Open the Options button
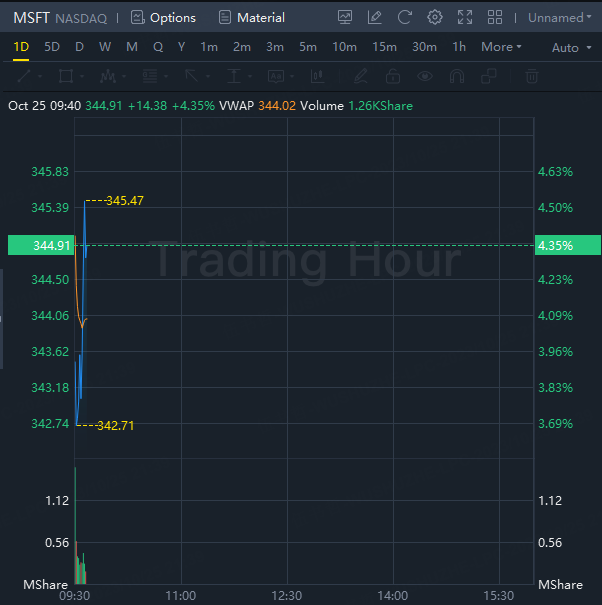Viewport: 602px width, 605px height. point(163,17)
